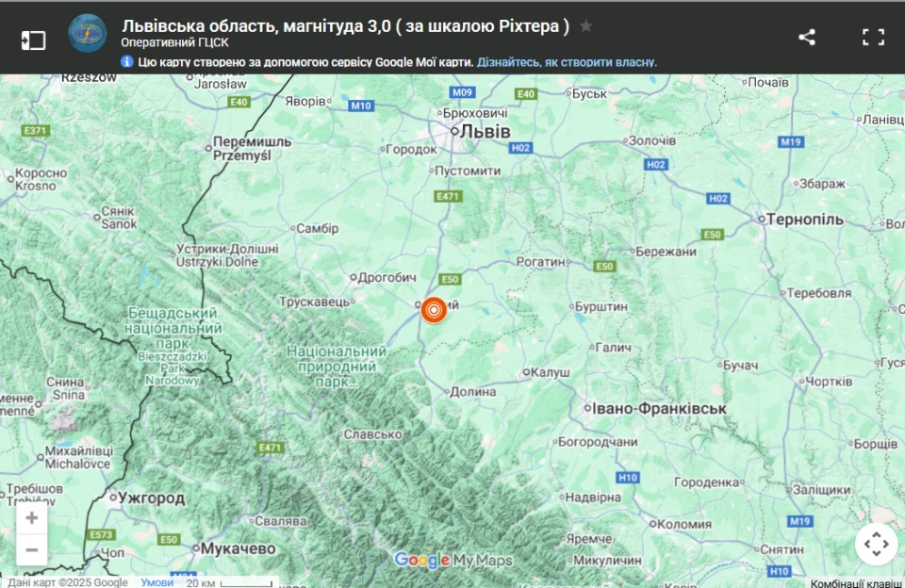Screen dimensions: 905x588
Task: Click the 'Михайлівці Michalovce' label
Action: (79, 457)
